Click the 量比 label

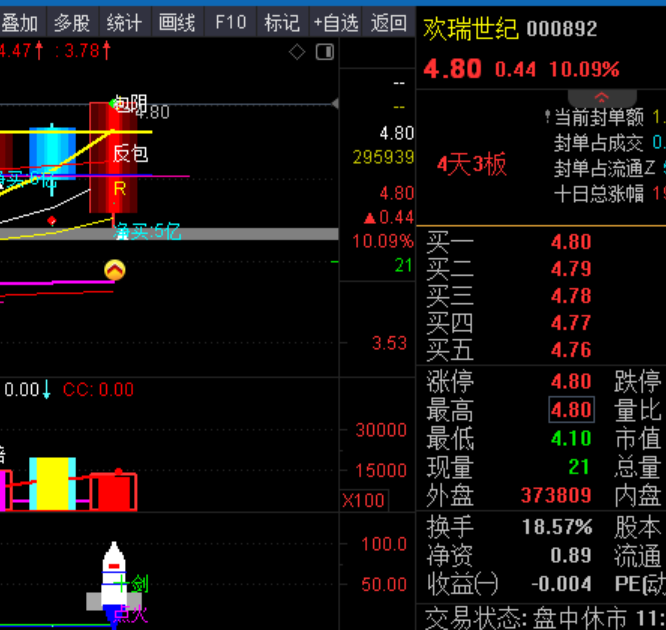pos(638,410)
